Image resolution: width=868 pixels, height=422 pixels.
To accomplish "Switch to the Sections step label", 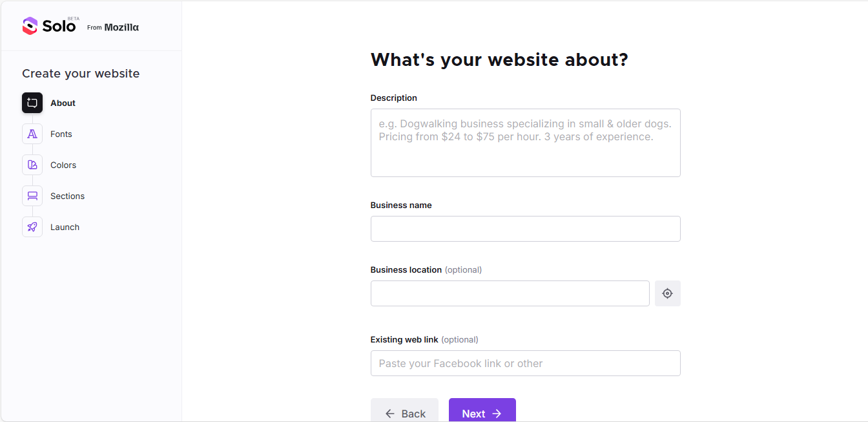I will point(67,196).
